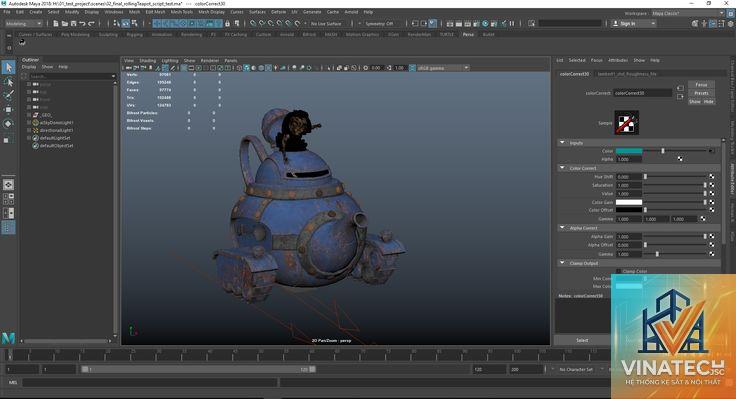Collapse the Alpha Correct section
Image resolution: width=736 pixels, height=399 pixels.
[562, 228]
